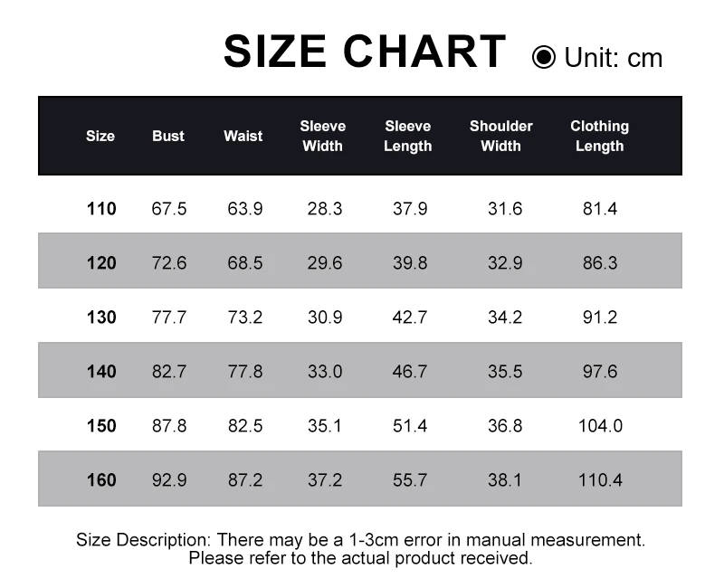
Task: Click the Waist column header
Action: click(x=243, y=136)
